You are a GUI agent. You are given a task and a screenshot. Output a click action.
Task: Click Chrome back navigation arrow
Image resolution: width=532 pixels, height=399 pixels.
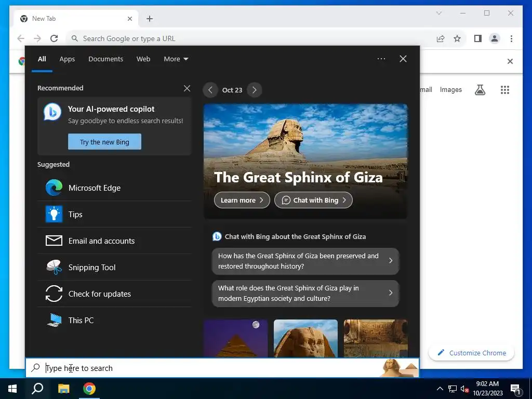(21, 38)
